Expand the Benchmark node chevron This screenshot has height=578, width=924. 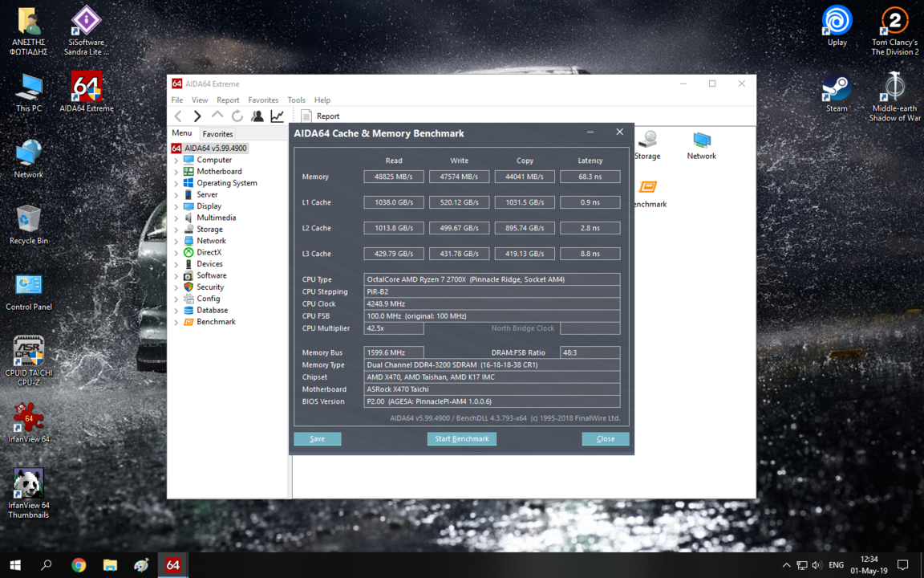(176, 322)
